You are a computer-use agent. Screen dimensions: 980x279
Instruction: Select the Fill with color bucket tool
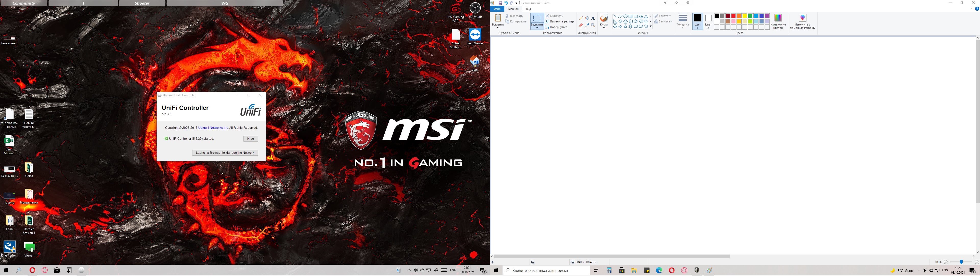click(587, 18)
